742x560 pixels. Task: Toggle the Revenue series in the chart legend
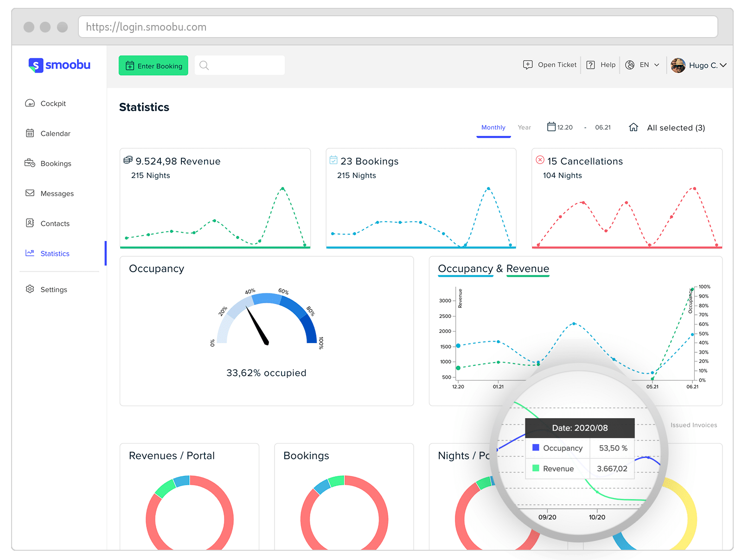pos(528,269)
